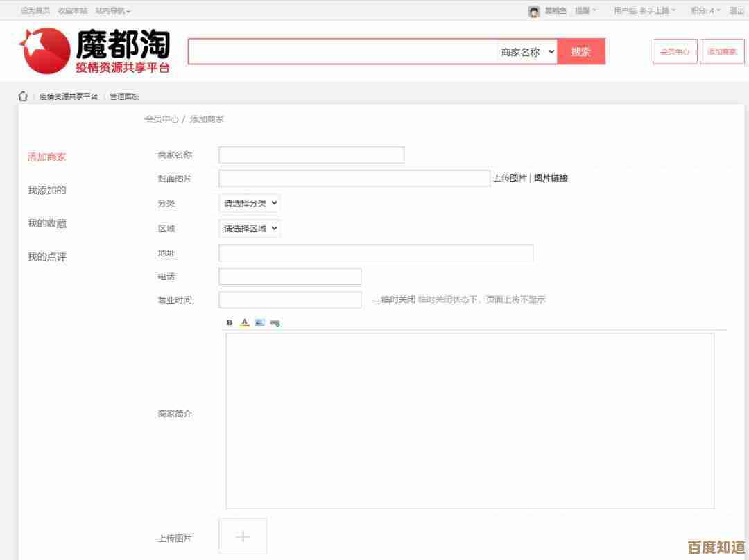749x560 pixels.
Task: Click the 图片链接 link
Action: [x=553, y=178]
